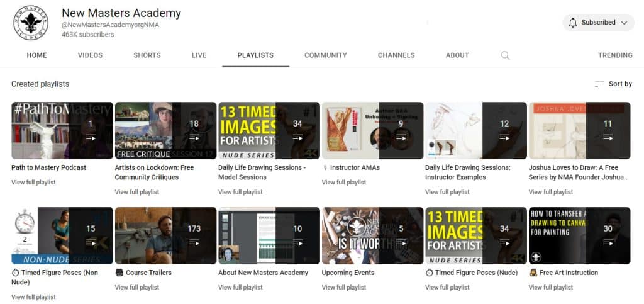Image resolution: width=644 pixels, height=304 pixels.
Task: Open the CHANNELS tab
Action: (396, 55)
